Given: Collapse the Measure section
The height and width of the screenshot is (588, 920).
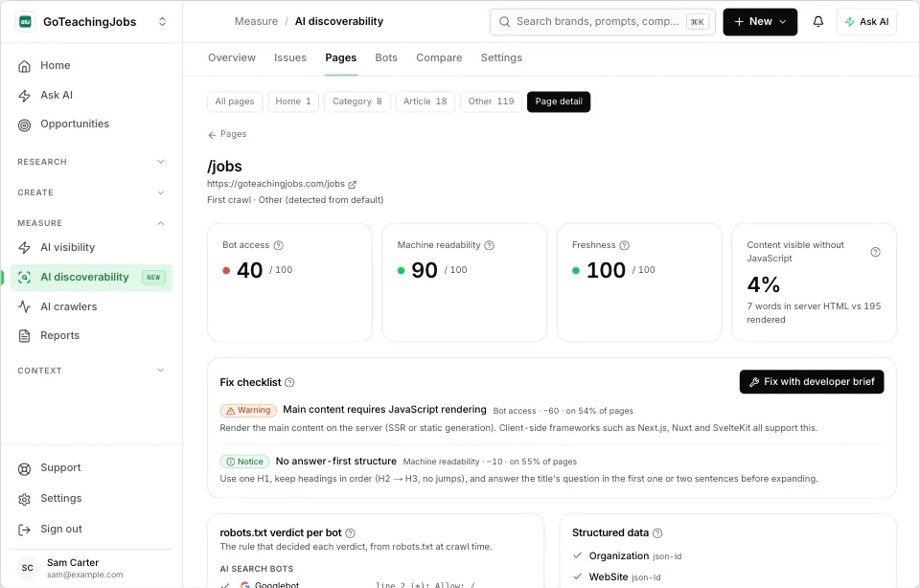Looking at the screenshot, I should 161,223.
